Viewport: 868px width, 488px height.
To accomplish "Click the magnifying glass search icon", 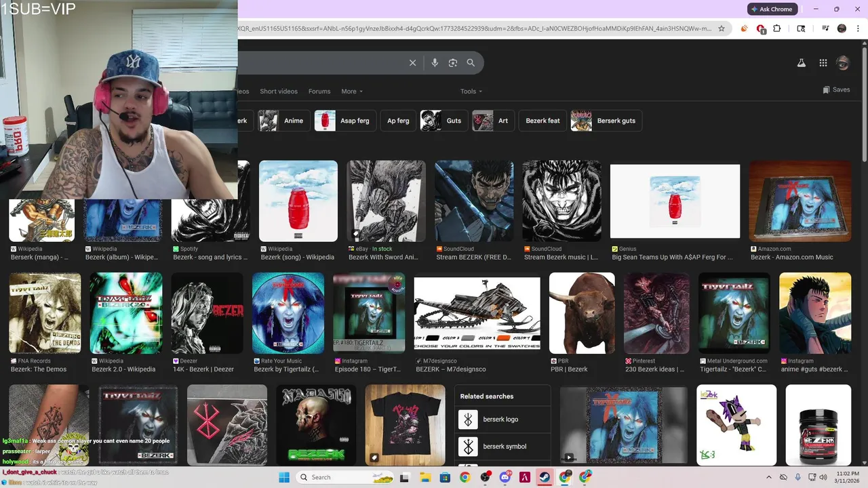I will pyautogui.click(x=471, y=62).
